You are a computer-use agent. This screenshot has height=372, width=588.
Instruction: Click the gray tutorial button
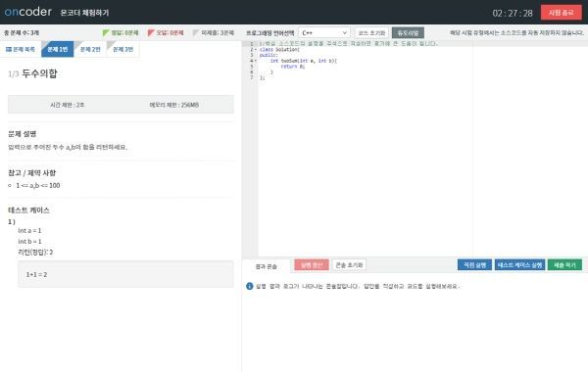[x=408, y=33]
